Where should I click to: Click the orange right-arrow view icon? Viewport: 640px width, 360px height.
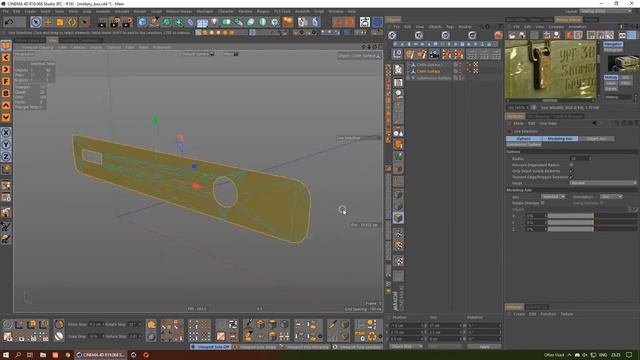[6, 69]
